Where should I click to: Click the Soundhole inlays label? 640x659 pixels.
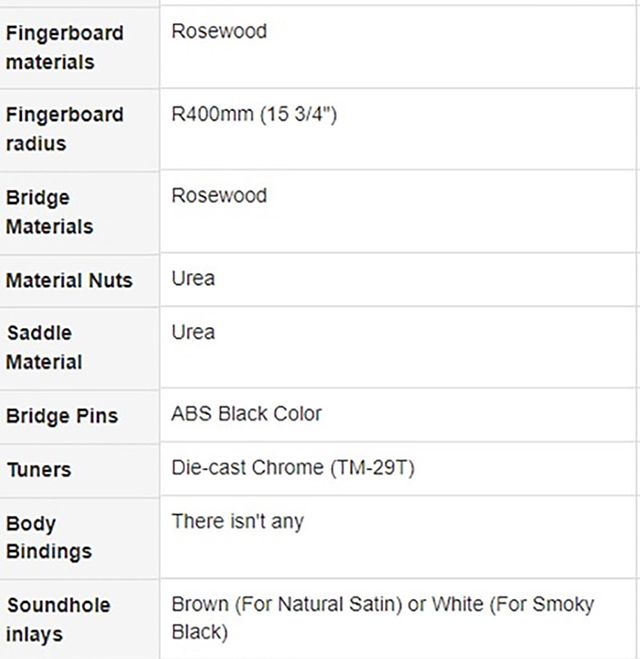click(58, 619)
